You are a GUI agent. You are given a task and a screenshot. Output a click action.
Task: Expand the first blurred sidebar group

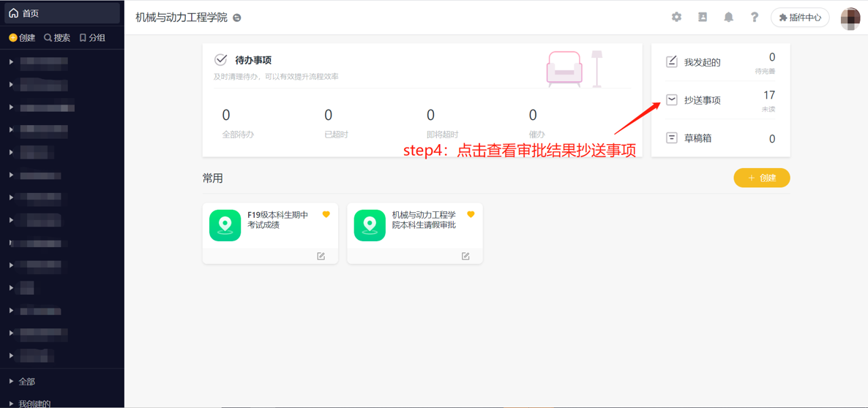tap(12, 62)
